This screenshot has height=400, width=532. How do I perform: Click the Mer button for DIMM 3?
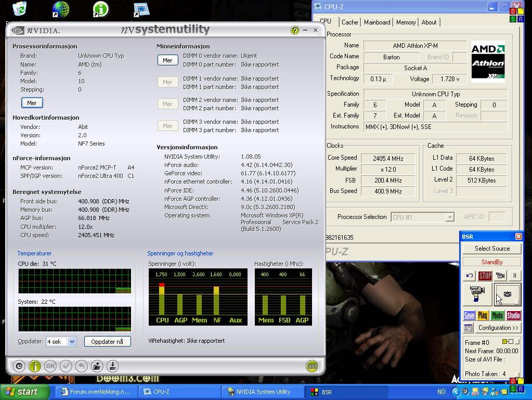pyautogui.click(x=167, y=126)
